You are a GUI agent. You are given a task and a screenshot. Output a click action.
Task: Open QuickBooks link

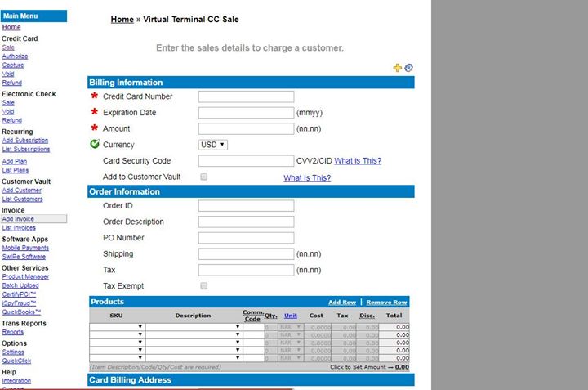pos(21,312)
